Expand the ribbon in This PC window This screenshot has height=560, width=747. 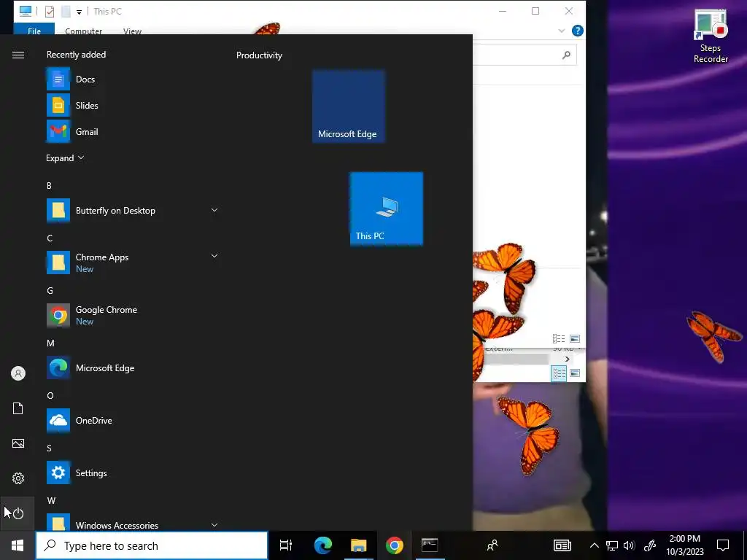[x=561, y=31]
